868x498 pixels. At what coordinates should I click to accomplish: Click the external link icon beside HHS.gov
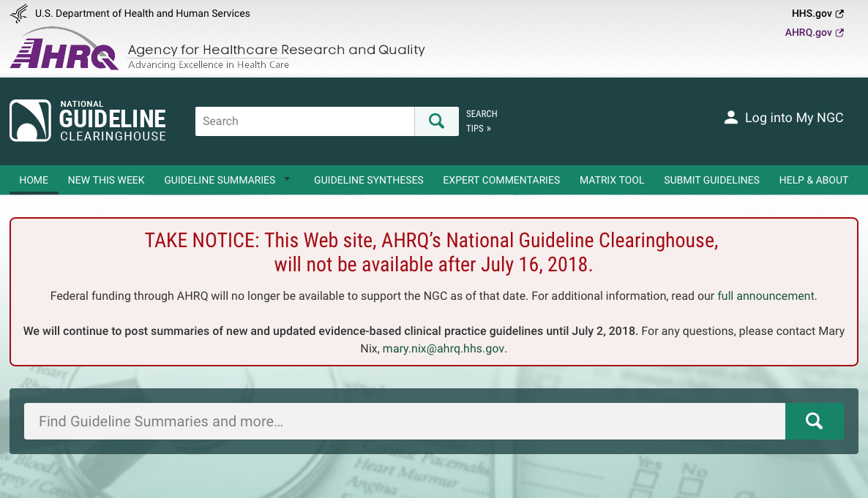(x=839, y=14)
